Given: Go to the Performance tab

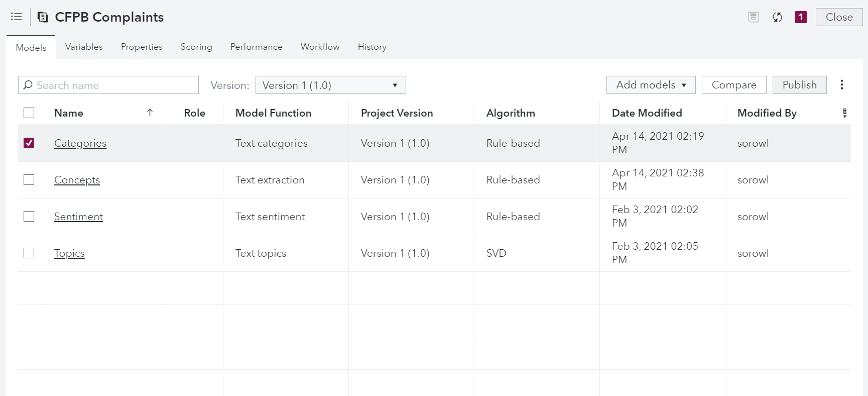Looking at the screenshot, I should [x=256, y=47].
